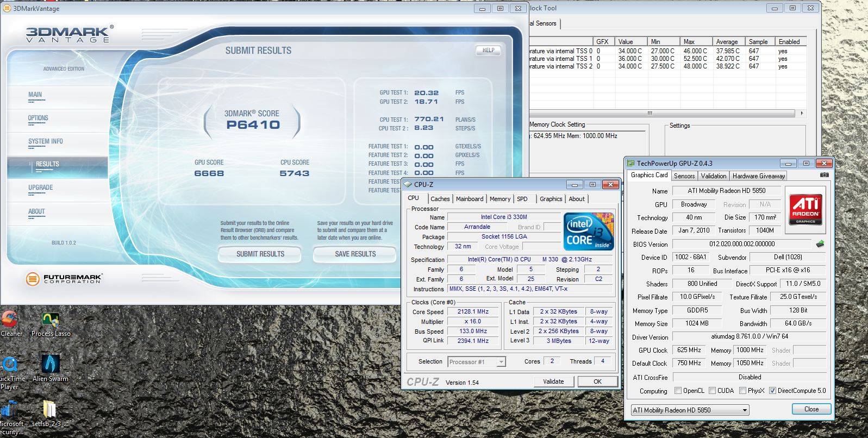Switch to the Sensors tab in GPU-Z
The width and height of the screenshot is (868, 438).
684,176
